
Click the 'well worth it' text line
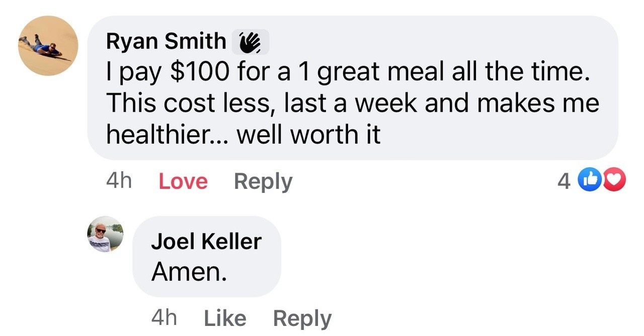[x=308, y=135]
